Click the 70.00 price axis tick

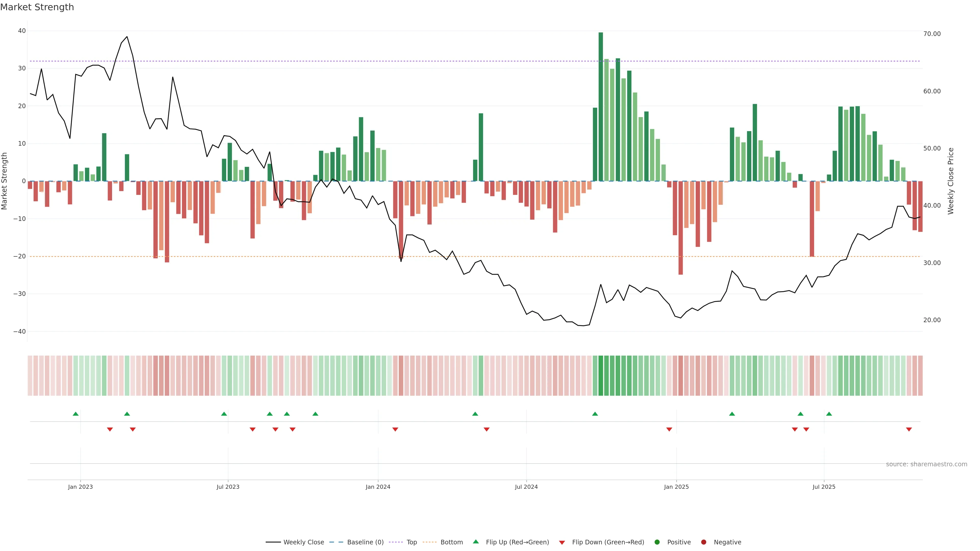pyautogui.click(x=932, y=34)
